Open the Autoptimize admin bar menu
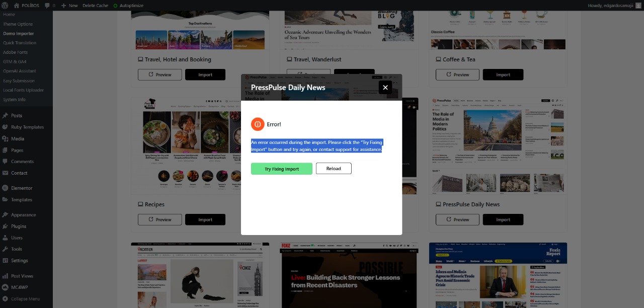Viewport: 644px width, 308px height. pyautogui.click(x=128, y=6)
